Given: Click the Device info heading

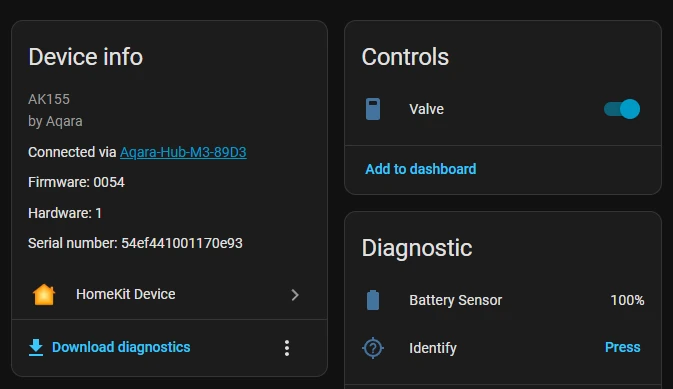Looking at the screenshot, I should tap(85, 57).
